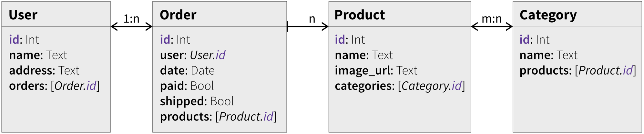Viewport: 644px width, 134px height.
Task: Click the paid Bool field
Action: coord(187,86)
